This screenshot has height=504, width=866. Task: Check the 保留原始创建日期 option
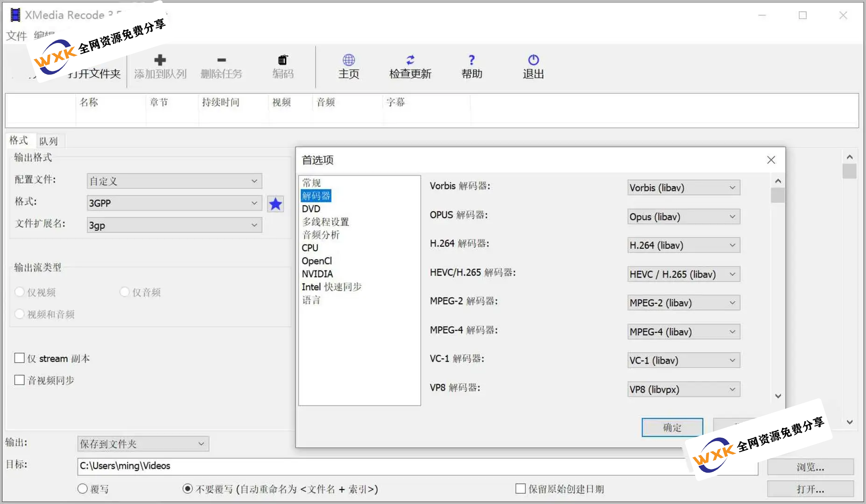(x=521, y=489)
